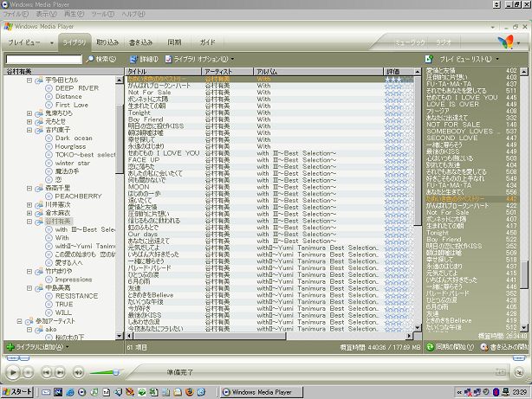The image size is (532, 399).
Task: Switch to the 書き込み burn tab
Action: (x=140, y=42)
